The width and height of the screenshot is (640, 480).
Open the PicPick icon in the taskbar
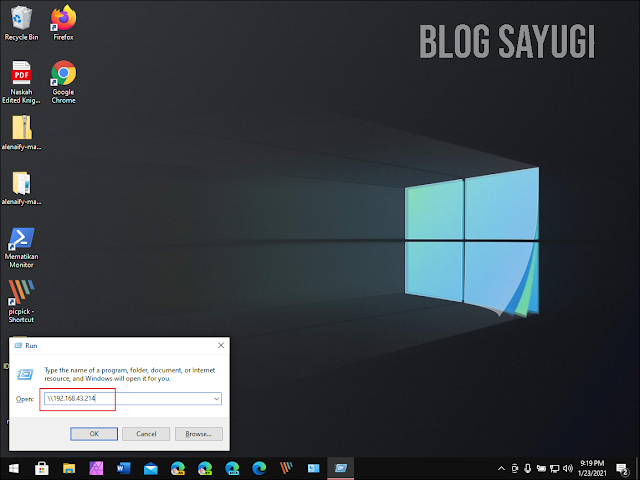coord(286,468)
